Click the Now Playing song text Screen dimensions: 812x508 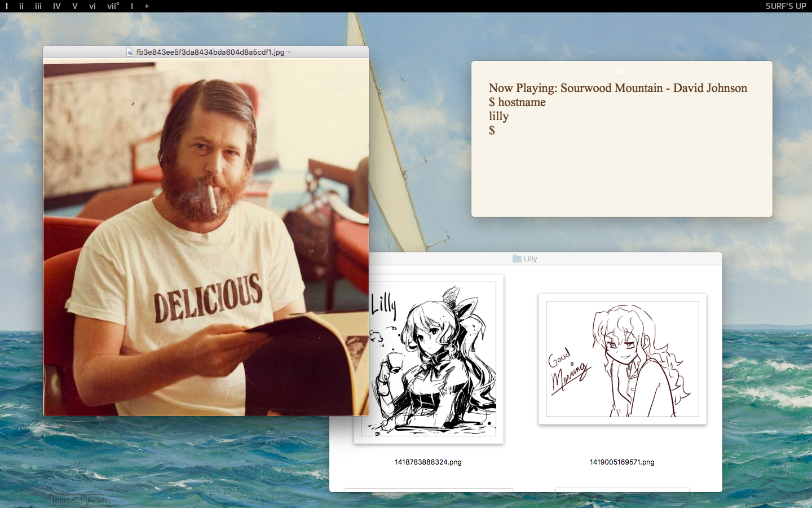click(618, 88)
